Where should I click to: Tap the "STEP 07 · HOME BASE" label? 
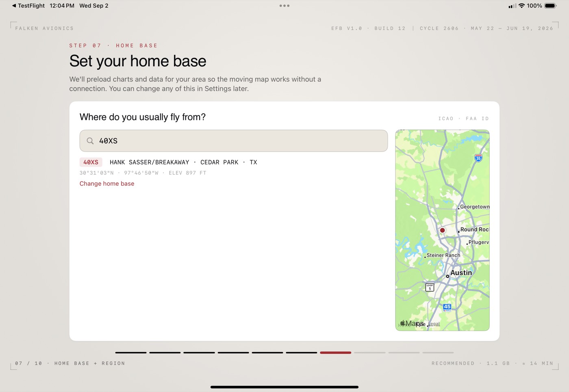coord(113,45)
